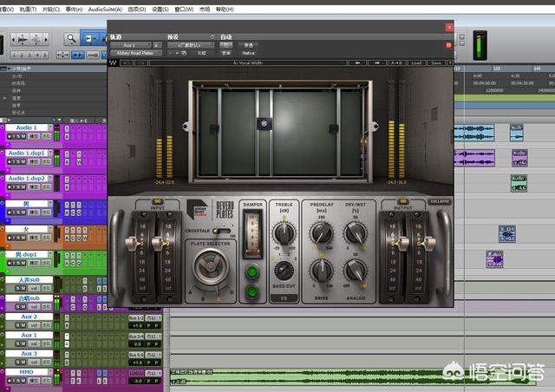Open the Bus 3-4 input selector on Aux 1
Image resolution: width=555 pixels, height=392 pixels.
click(x=136, y=336)
